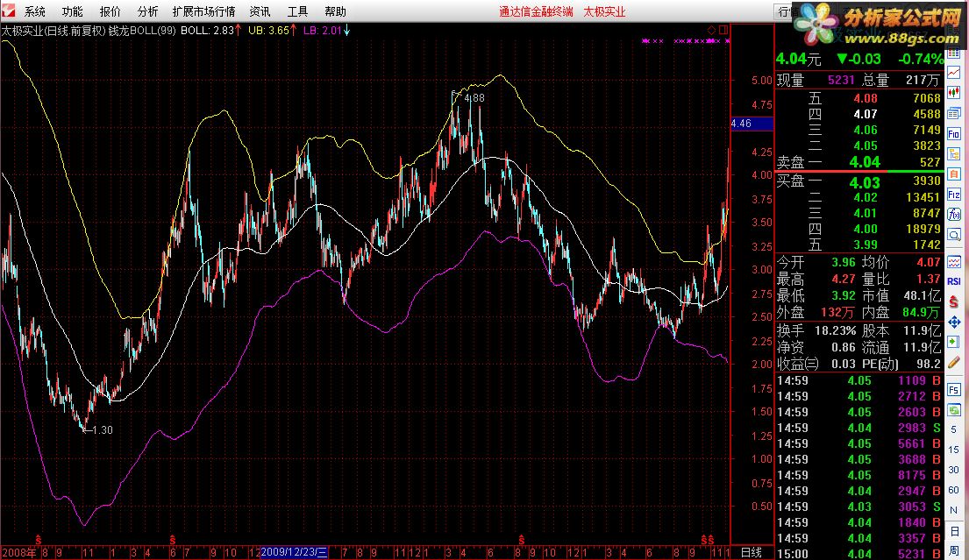
Task: Click the green refresh icon
Action: click(953, 409)
